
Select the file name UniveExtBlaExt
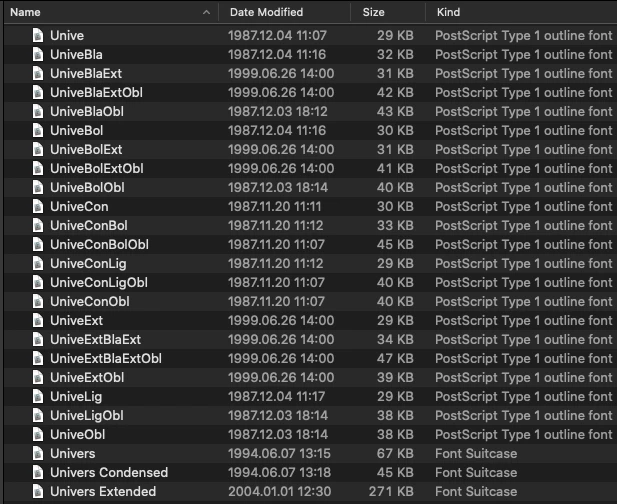tap(96, 340)
